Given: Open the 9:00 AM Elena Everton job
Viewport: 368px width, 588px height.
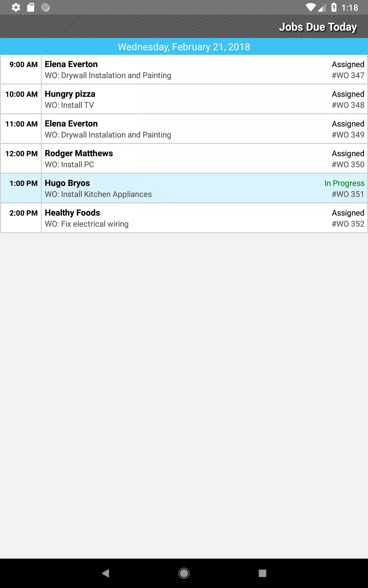Looking at the screenshot, I should (x=184, y=70).
